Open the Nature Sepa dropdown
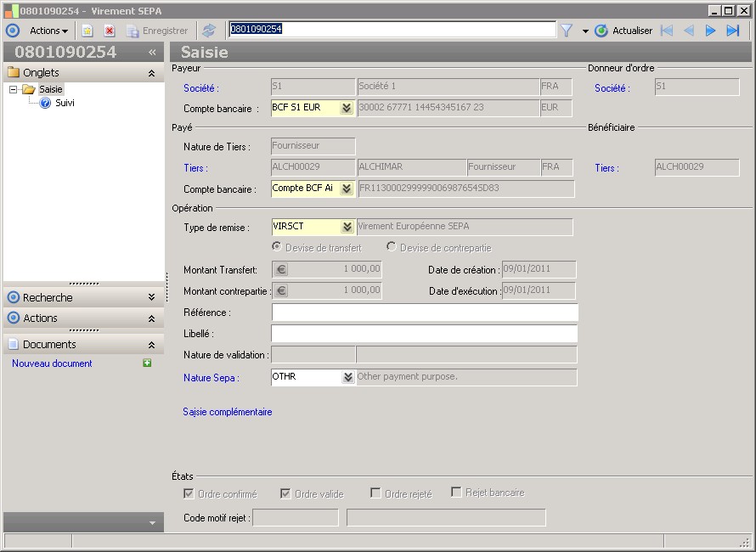Image resolution: width=756 pixels, height=552 pixels. 347,377
